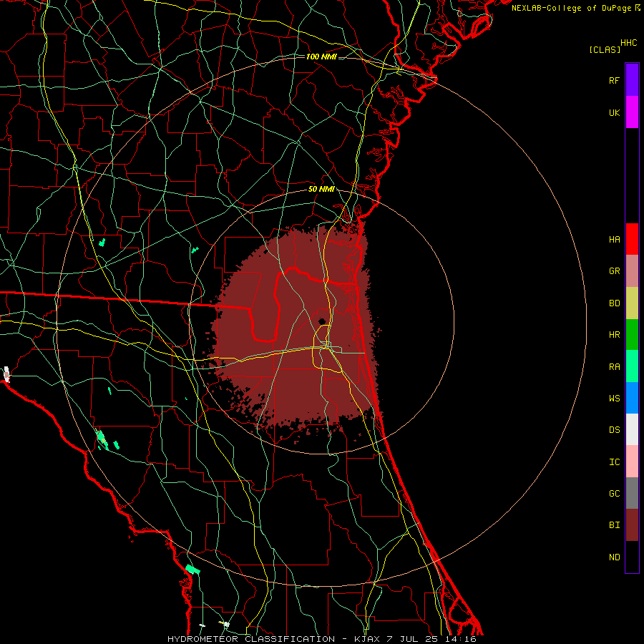The image size is (644, 644).
Task: Click the HA legend label
Action: tap(614, 239)
